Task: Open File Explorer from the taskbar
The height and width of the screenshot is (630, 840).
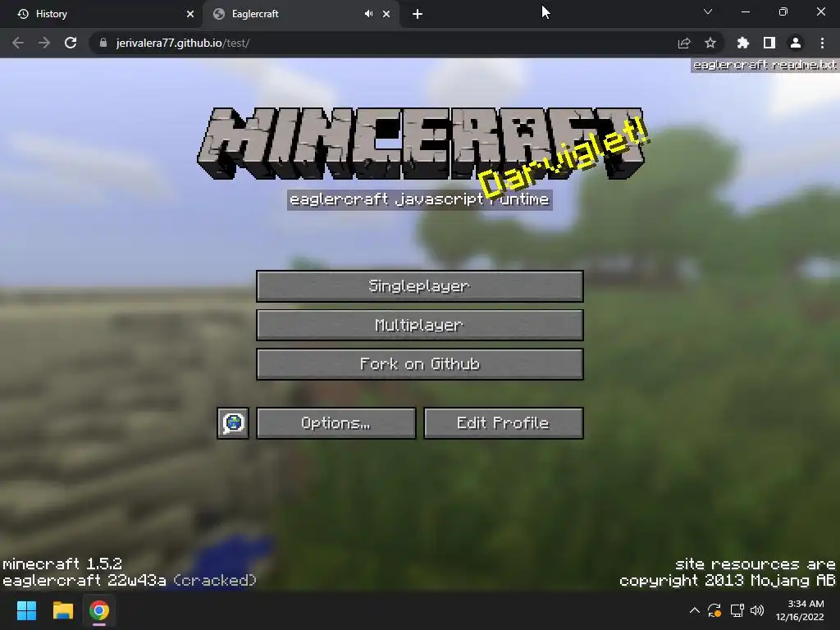Action: coord(62,610)
